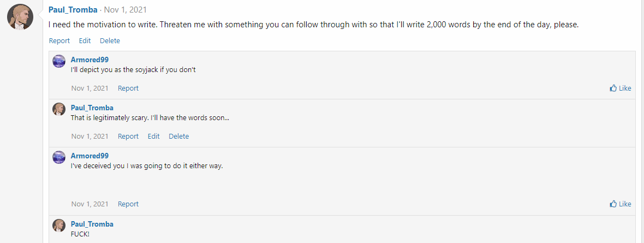644x243 pixels.
Task: Click Paul_Tromba's large profile avatar
Action: [x=20, y=17]
